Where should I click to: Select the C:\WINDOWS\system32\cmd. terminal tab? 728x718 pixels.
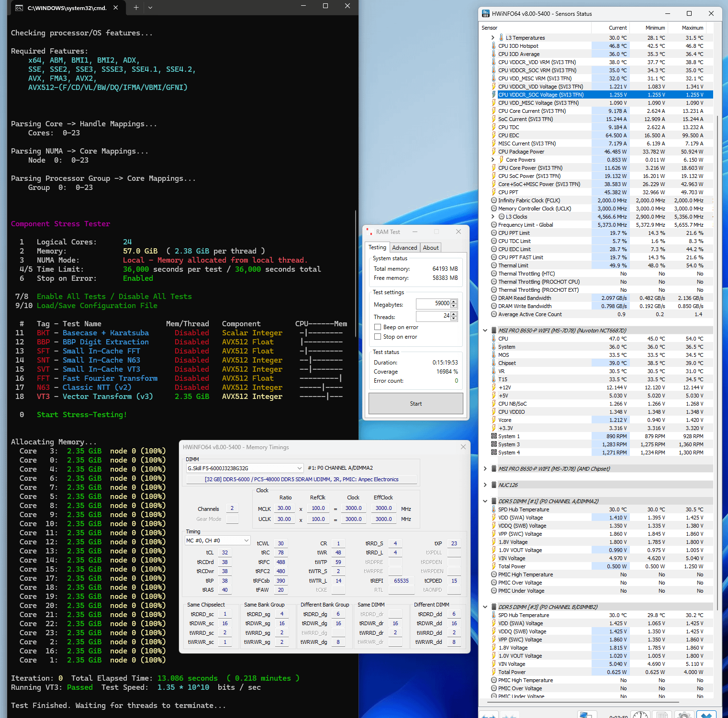[x=67, y=8]
